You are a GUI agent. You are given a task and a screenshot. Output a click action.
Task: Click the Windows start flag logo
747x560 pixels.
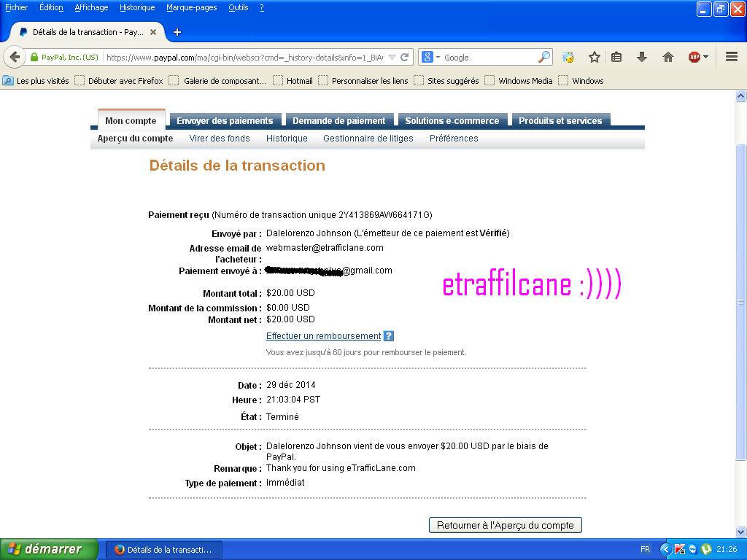(14, 549)
